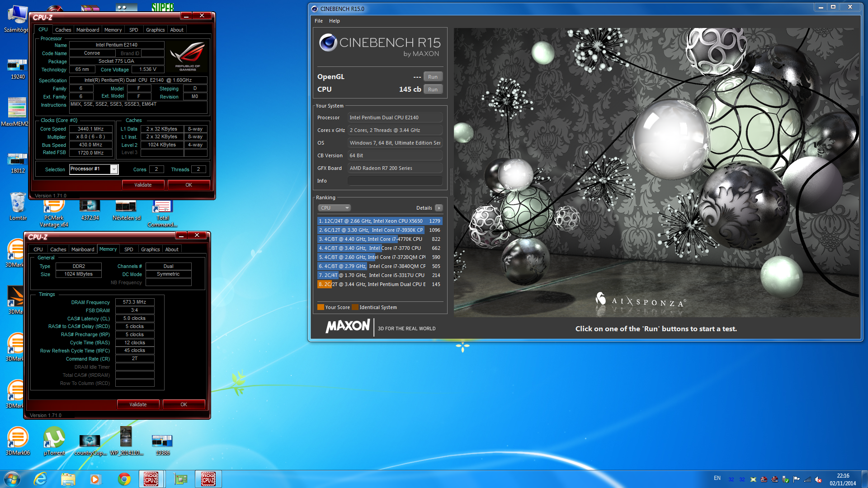Screen dimensions: 868x488
Task: Click Validate in the top CPU-Z window
Action: tap(143, 185)
